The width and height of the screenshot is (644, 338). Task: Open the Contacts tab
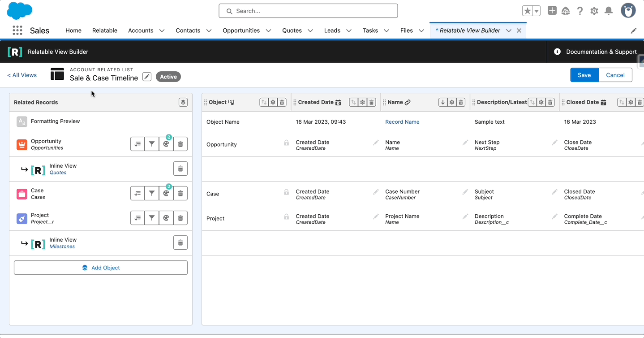coord(188,30)
